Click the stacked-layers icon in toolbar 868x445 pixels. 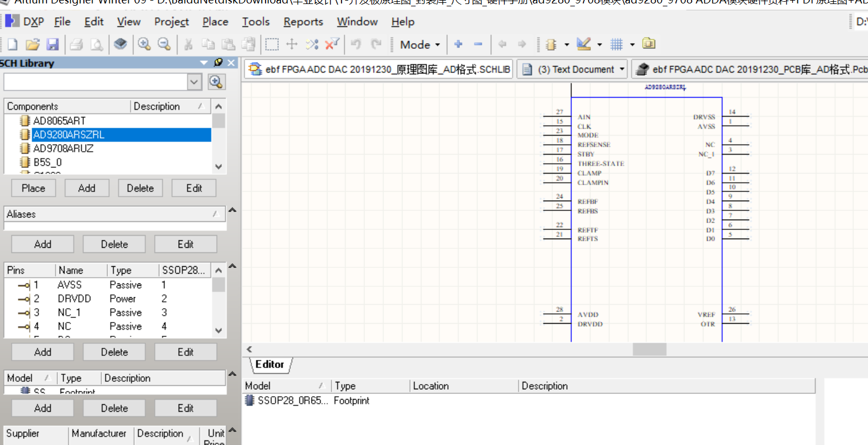[x=120, y=44]
